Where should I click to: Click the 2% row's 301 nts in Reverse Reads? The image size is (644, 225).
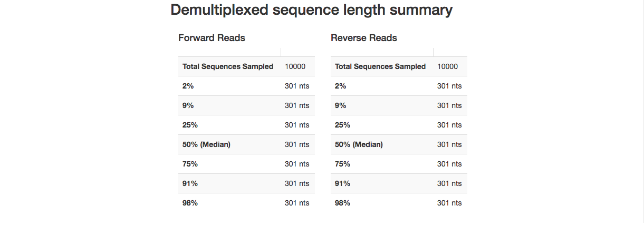449,86
